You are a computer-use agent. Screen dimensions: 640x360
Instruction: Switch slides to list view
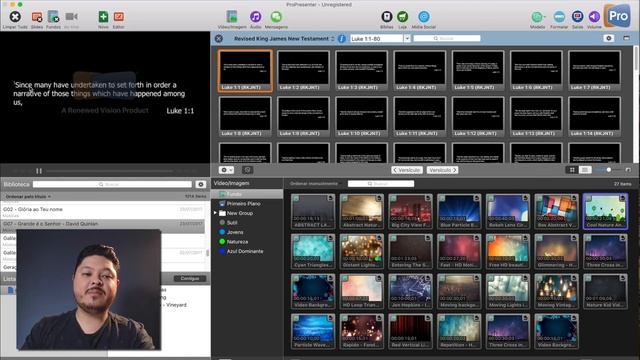pos(584,170)
